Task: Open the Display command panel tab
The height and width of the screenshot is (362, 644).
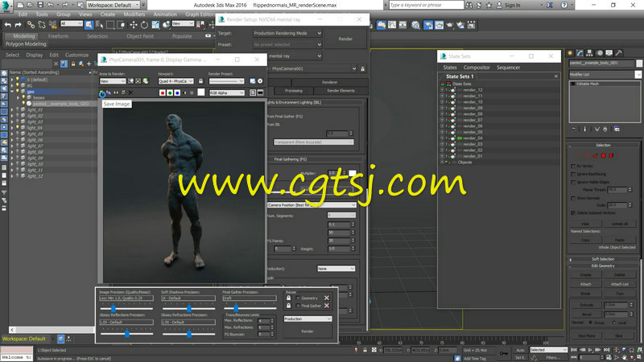Action: (x=609, y=53)
